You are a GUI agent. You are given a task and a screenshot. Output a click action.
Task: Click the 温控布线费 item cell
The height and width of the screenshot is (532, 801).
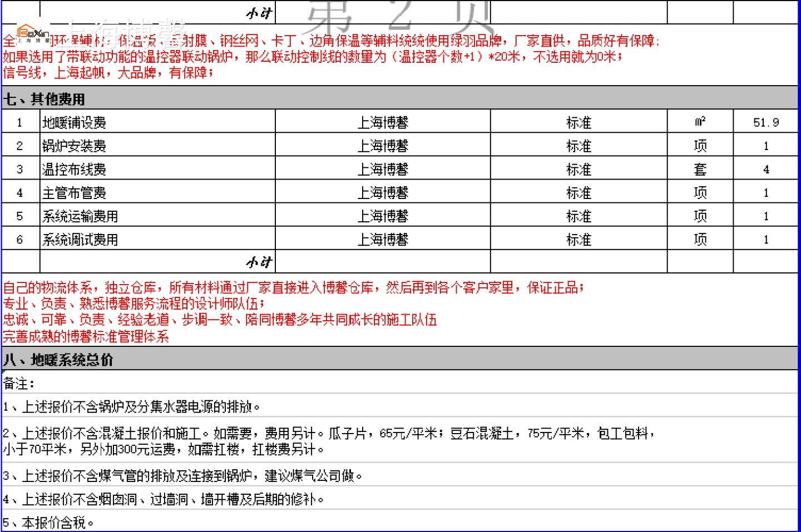pos(157,169)
